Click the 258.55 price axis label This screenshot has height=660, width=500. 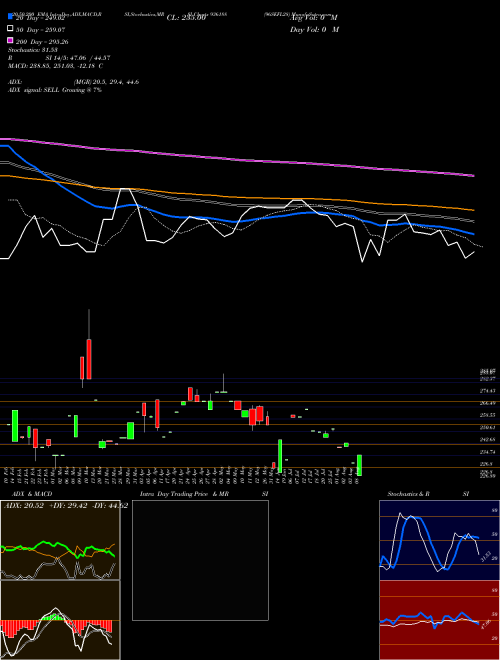[489, 415]
